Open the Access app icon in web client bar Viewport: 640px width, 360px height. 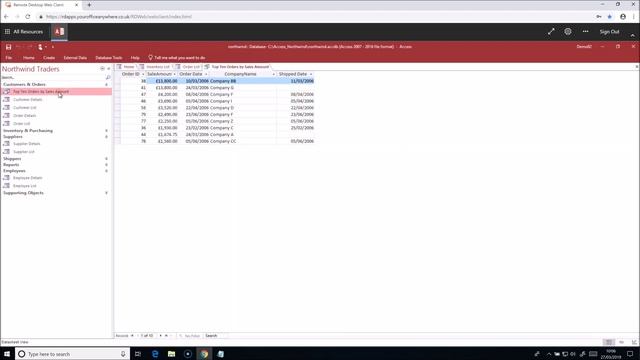[59, 31]
